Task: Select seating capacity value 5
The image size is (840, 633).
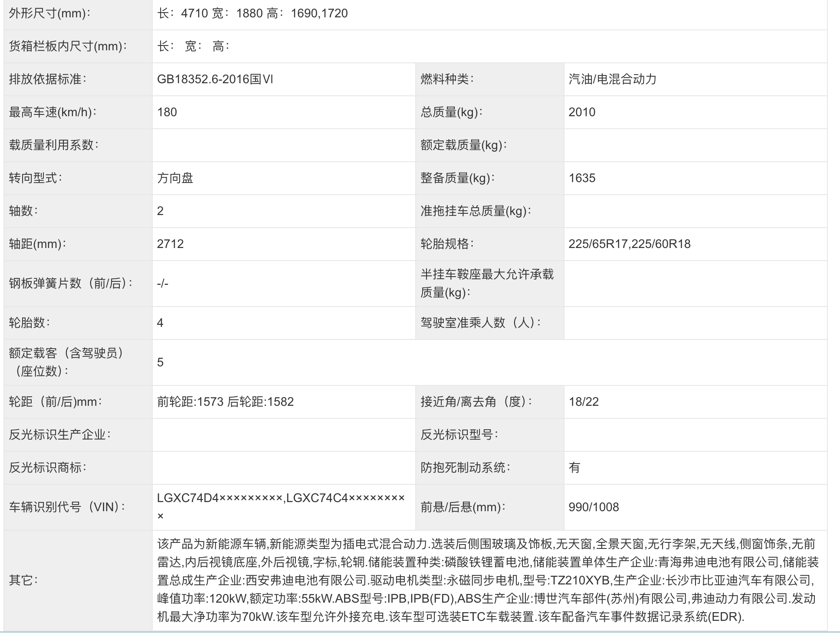Action: point(161,362)
